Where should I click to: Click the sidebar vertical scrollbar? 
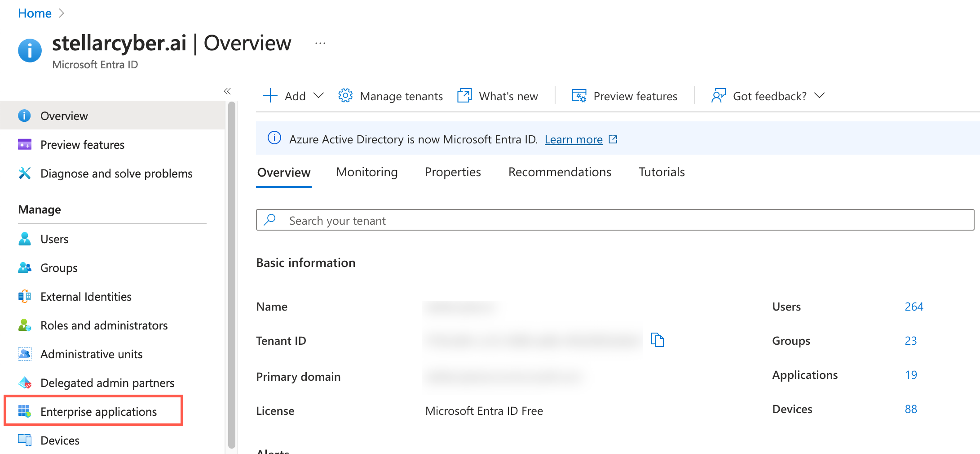click(x=231, y=274)
